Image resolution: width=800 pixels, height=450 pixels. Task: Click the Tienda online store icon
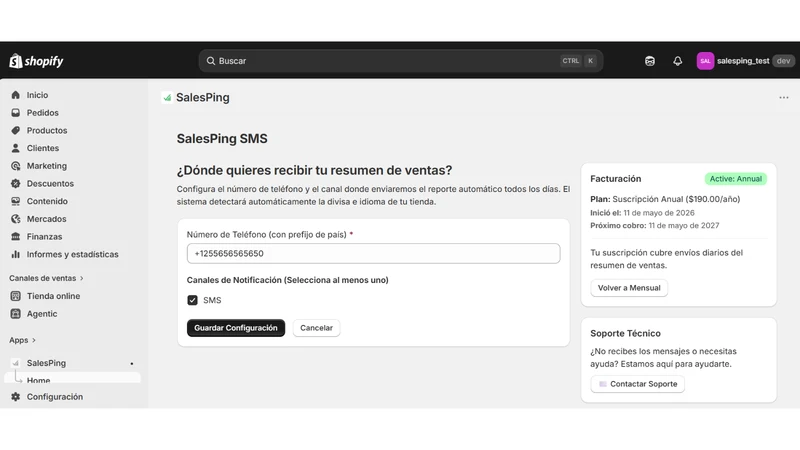pyautogui.click(x=16, y=296)
